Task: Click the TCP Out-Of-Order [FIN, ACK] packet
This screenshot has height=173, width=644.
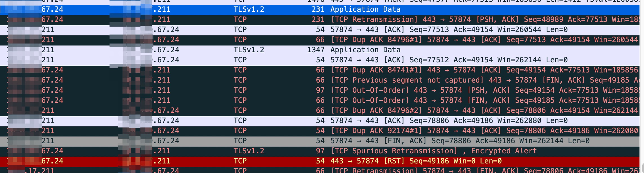Action: (x=394, y=101)
